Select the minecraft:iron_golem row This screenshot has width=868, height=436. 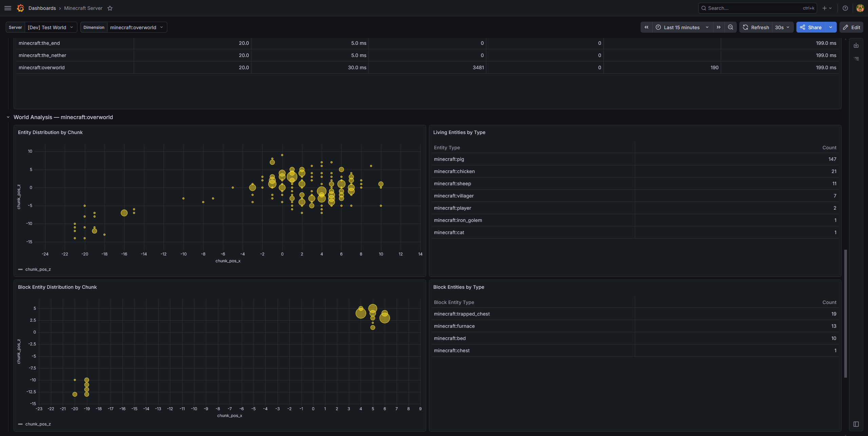point(635,220)
